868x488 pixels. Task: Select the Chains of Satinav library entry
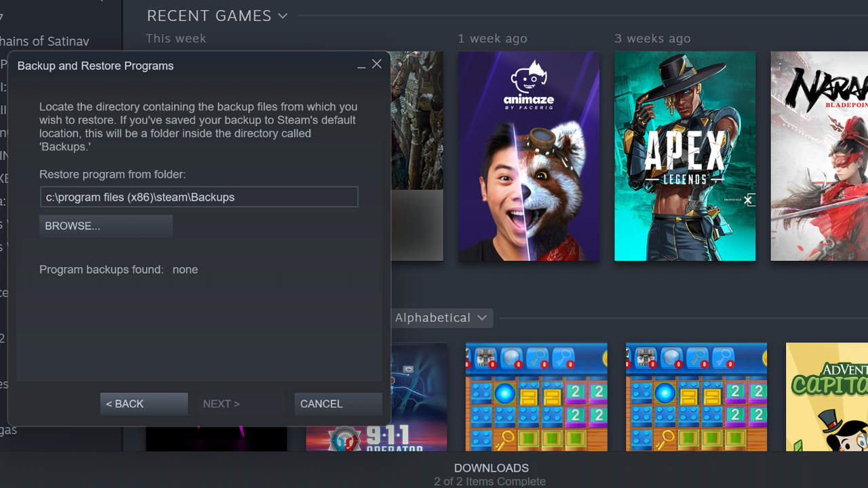pyautogui.click(x=45, y=41)
